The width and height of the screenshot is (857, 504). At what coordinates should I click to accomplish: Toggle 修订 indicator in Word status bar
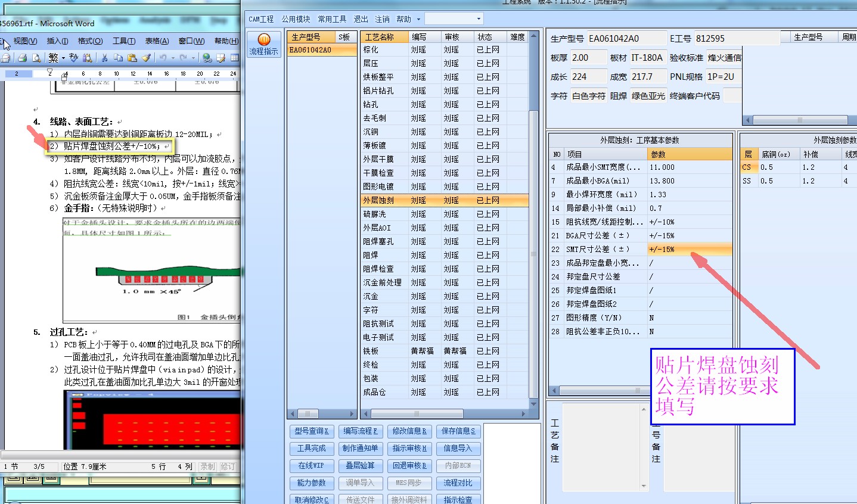tap(228, 466)
